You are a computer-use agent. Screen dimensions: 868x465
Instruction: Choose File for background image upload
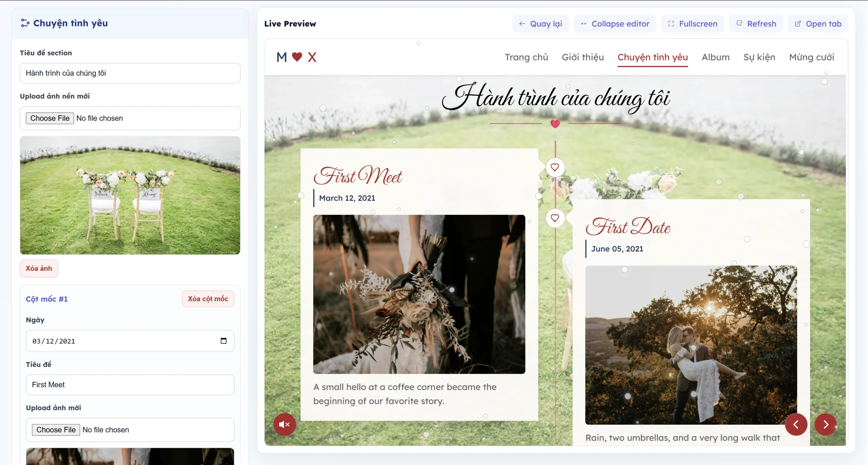[x=50, y=118]
